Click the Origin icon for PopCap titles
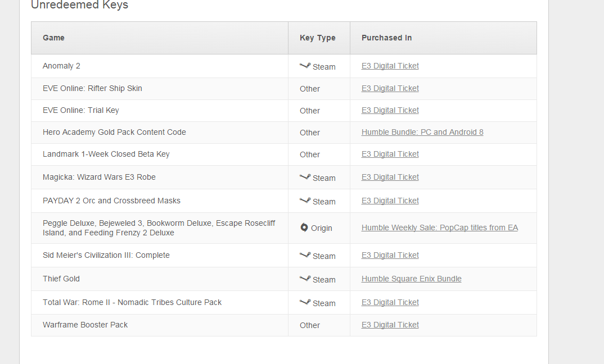 click(x=304, y=228)
